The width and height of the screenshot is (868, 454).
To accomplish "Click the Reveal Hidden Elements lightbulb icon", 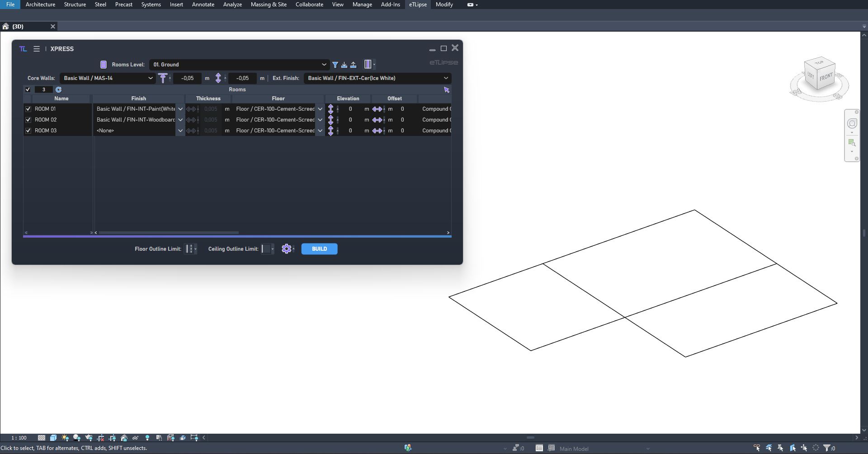I will (x=147, y=438).
